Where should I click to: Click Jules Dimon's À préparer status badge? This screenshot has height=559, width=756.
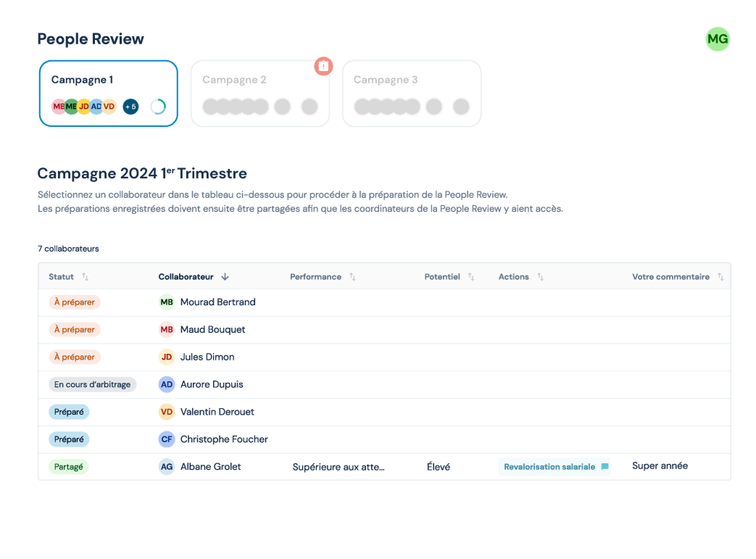click(x=75, y=357)
